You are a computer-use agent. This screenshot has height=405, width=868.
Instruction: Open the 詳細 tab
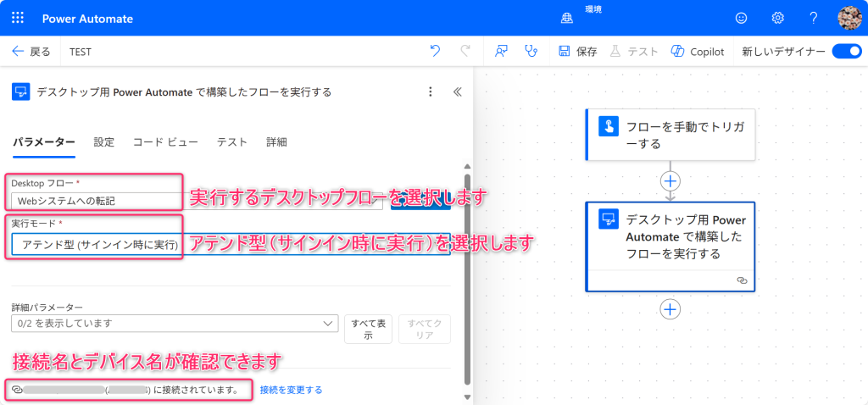coord(277,142)
